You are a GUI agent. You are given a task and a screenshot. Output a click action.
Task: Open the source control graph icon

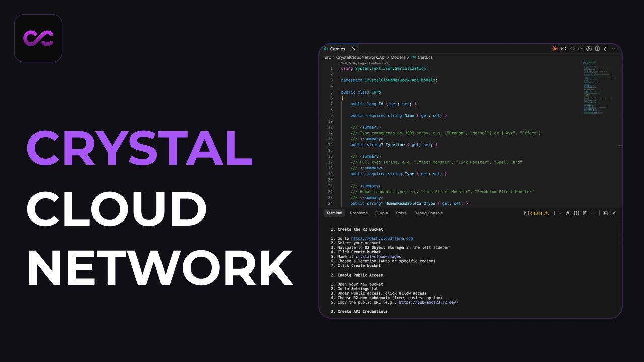coord(589,49)
